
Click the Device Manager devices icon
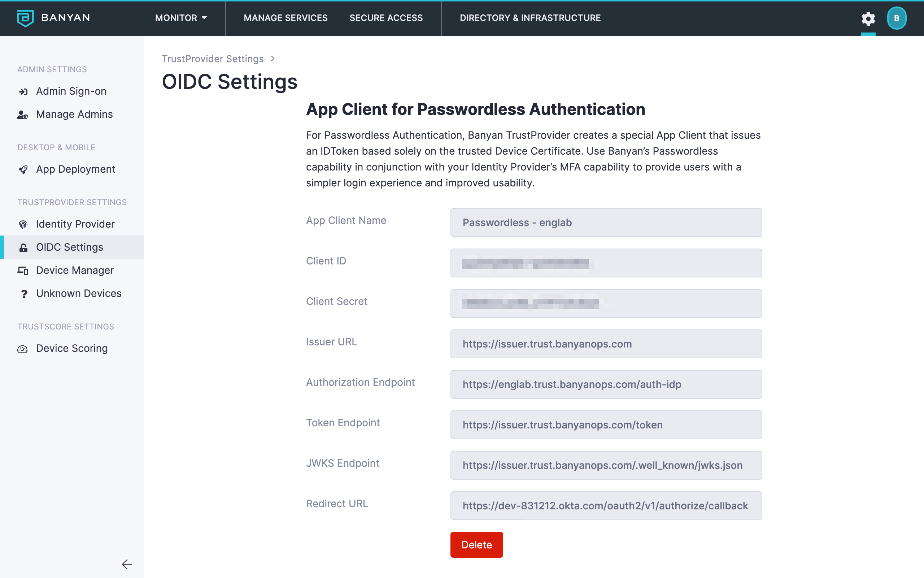point(23,271)
